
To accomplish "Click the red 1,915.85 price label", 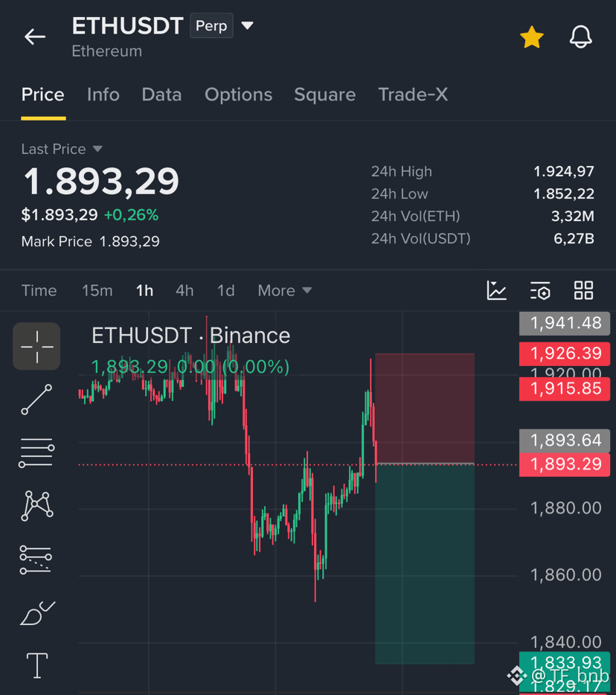I will [565, 388].
